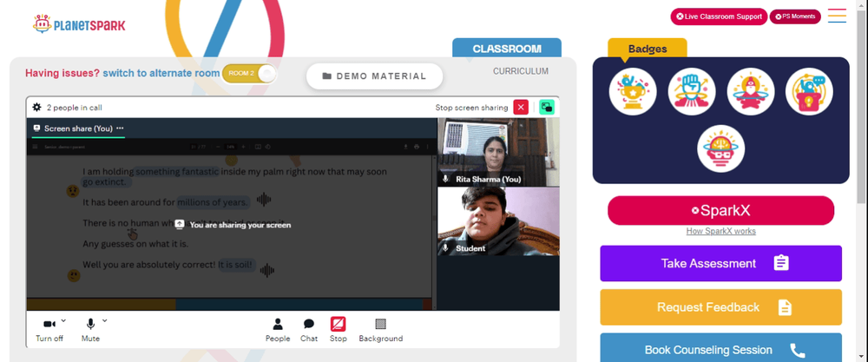Screen dimensions: 868x362
Task: Open Screen share (You) three-dot menu
Action: coord(120,128)
